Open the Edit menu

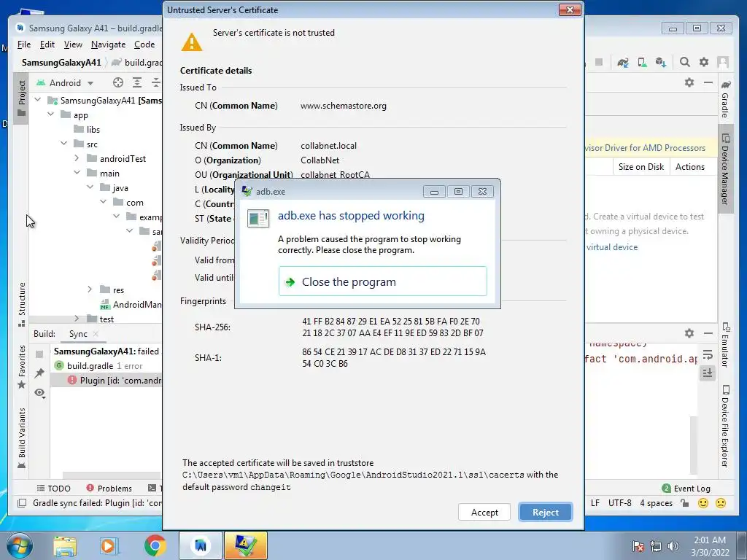pyautogui.click(x=47, y=44)
